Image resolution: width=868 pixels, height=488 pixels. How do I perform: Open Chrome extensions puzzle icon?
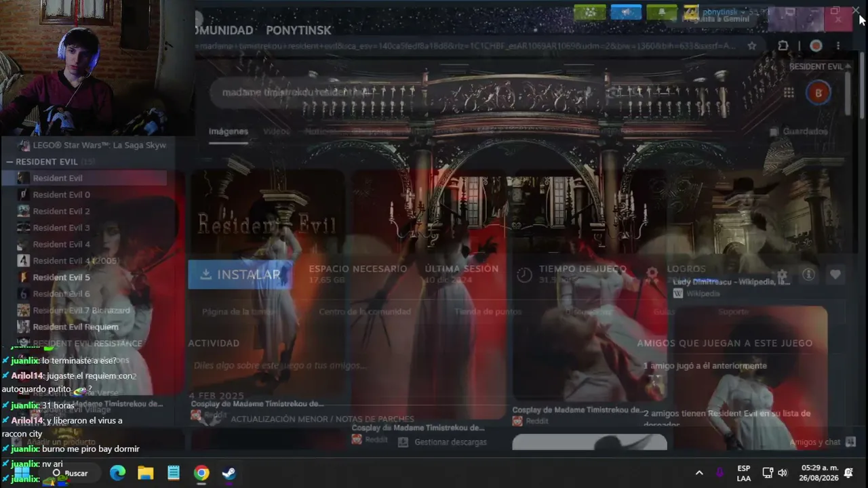click(x=783, y=45)
